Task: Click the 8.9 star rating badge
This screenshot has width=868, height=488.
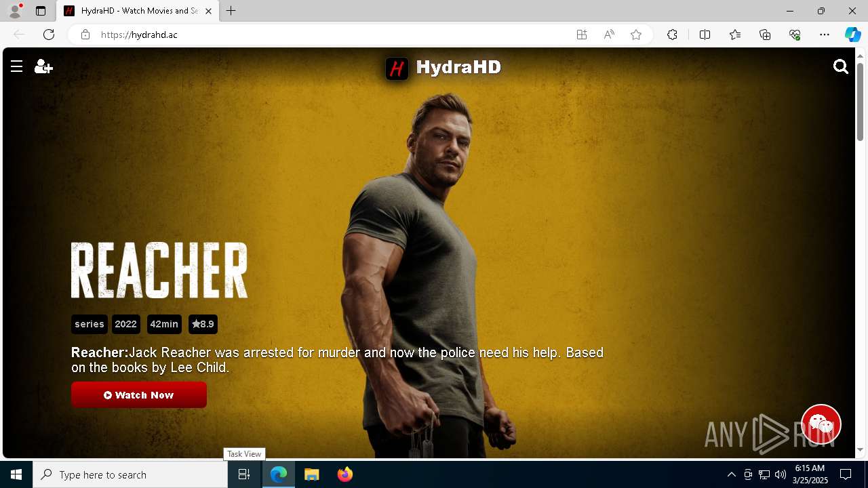Action: click(x=203, y=324)
